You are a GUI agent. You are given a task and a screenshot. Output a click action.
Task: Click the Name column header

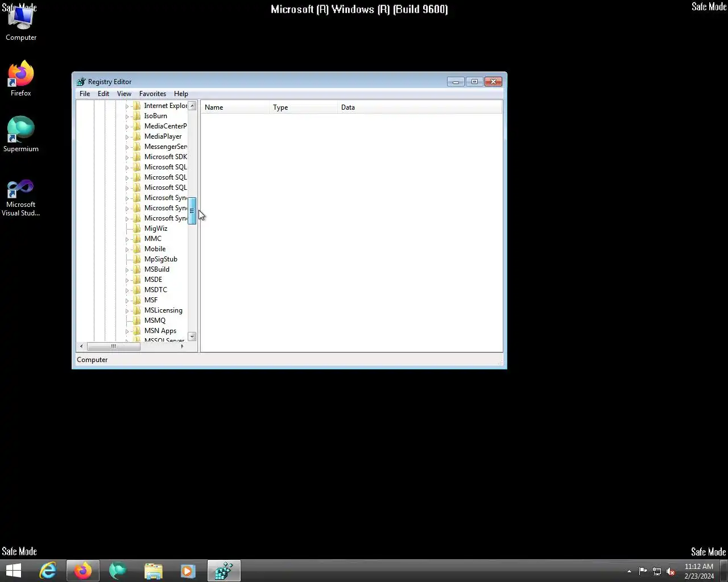click(235, 107)
